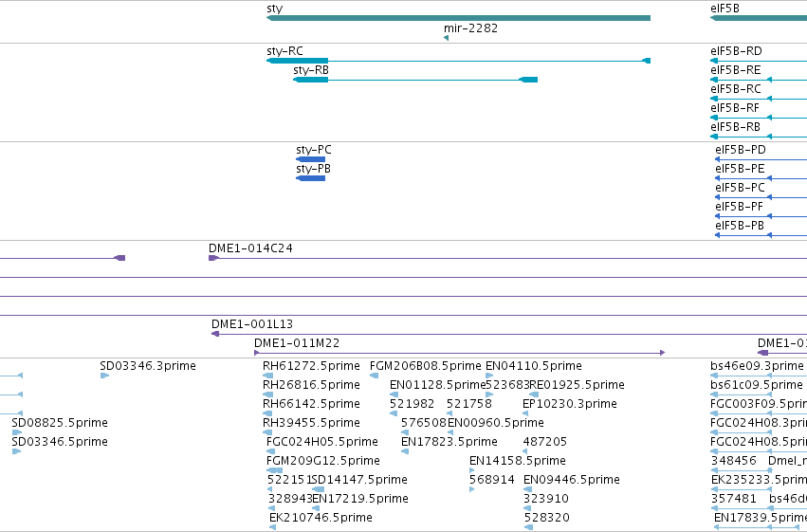The width and height of the screenshot is (807, 532).
Task: Click the 521758 feature label
Action: tap(468, 404)
